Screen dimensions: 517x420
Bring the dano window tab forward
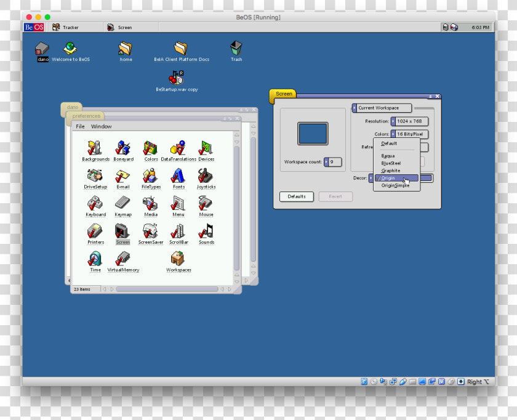click(x=72, y=107)
